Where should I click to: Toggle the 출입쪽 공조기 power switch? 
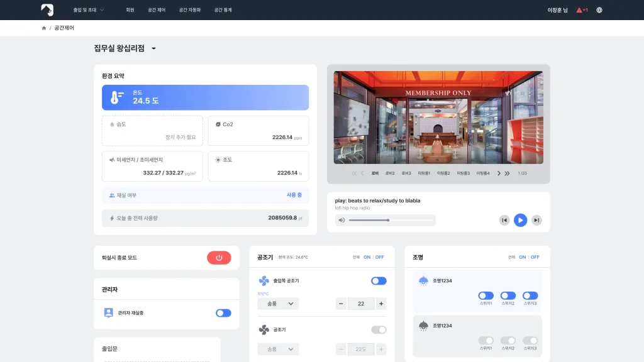tap(379, 281)
